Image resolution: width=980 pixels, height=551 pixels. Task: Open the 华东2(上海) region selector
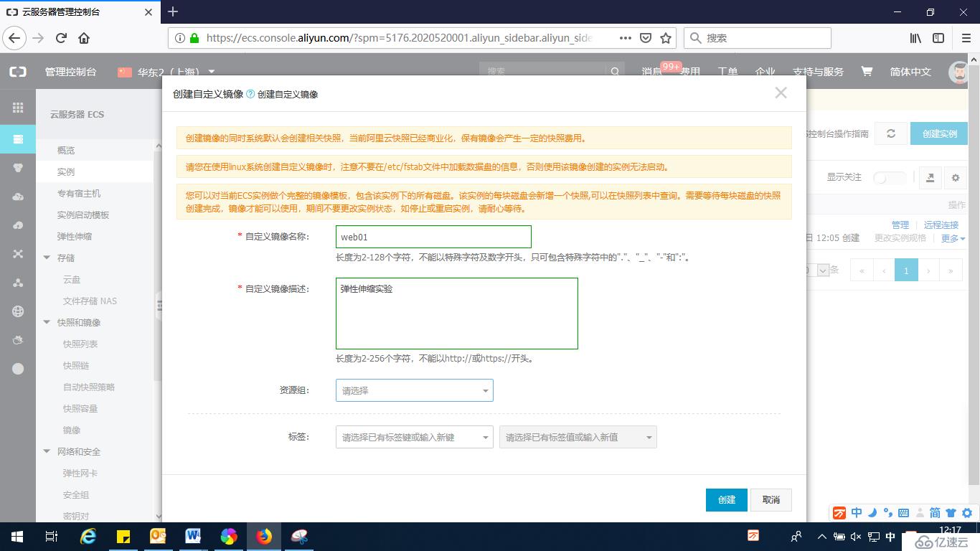pyautogui.click(x=167, y=72)
